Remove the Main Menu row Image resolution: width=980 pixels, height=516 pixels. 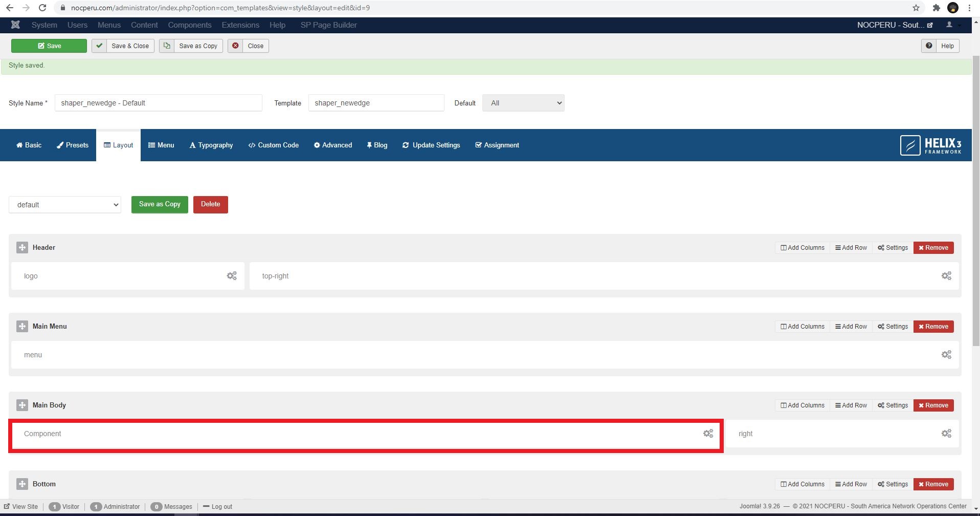[933, 327]
